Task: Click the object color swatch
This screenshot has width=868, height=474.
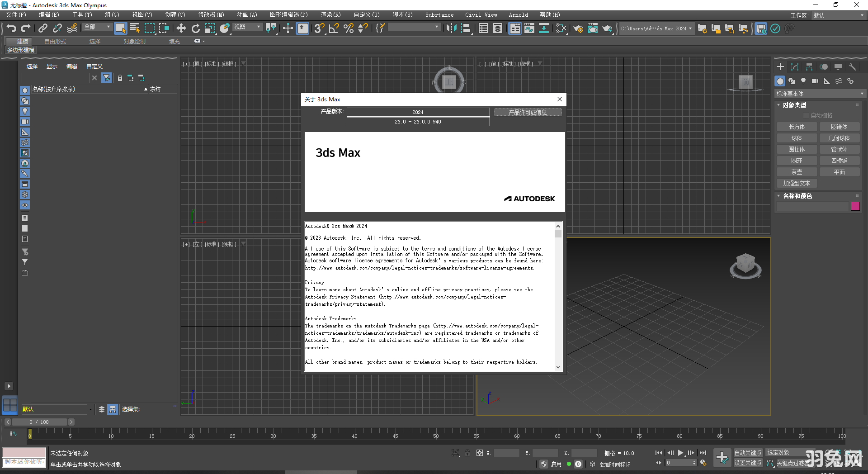Action: click(855, 206)
